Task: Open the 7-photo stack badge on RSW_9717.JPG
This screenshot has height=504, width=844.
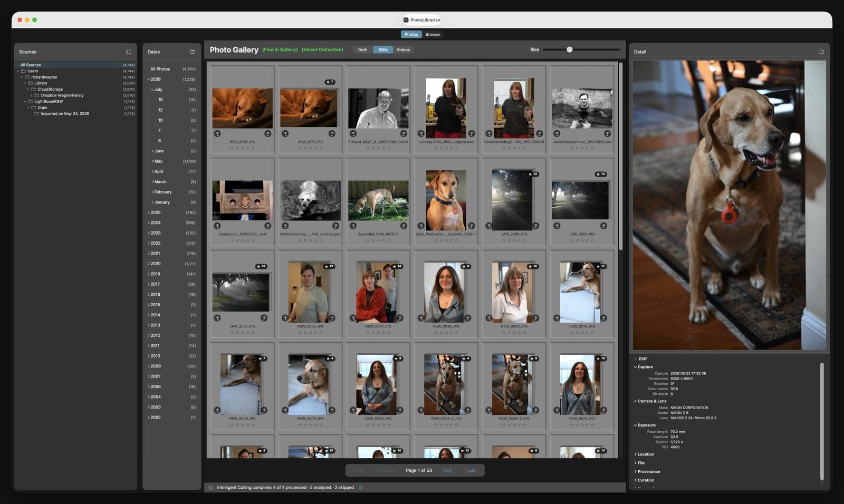Action: tap(330, 82)
